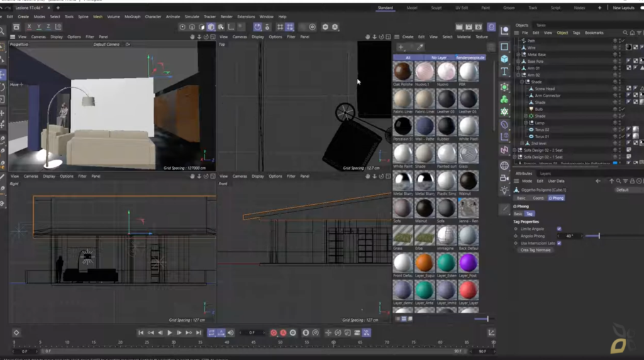Viewport: 644px width, 360px height.
Task: Filter materials by No Layer
Action: (438, 58)
